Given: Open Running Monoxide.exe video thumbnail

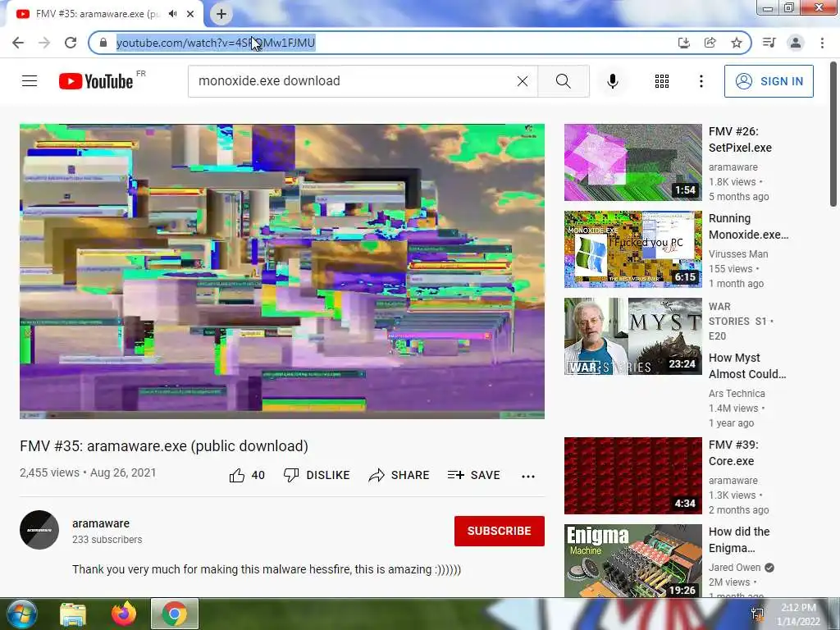Looking at the screenshot, I should coord(632,249).
